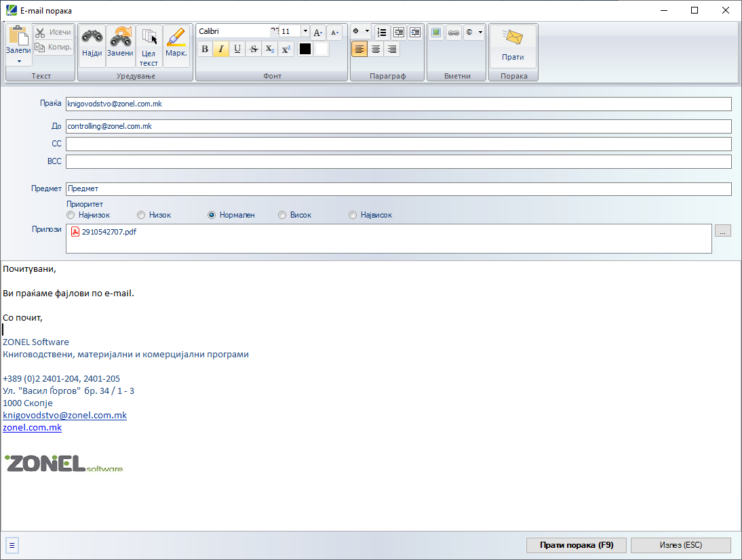The width and height of the screenshot is (742, 560).
Task: Click Излез (ESC) button
Action: pos(681,545)
